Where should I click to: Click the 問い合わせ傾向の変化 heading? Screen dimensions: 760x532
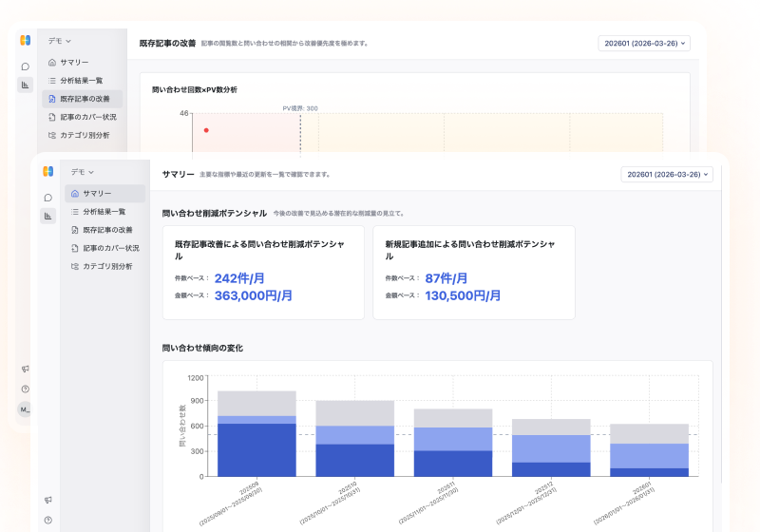pos(202,348)
